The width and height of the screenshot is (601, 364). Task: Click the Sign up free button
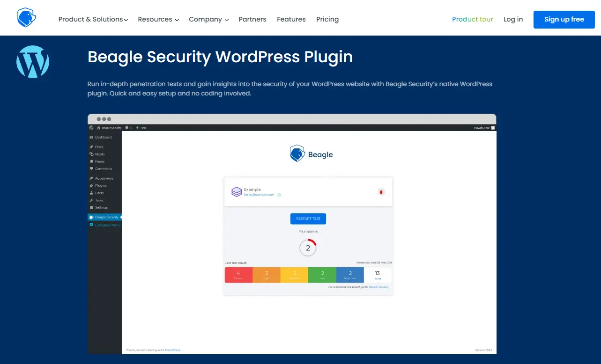(564, 20)
